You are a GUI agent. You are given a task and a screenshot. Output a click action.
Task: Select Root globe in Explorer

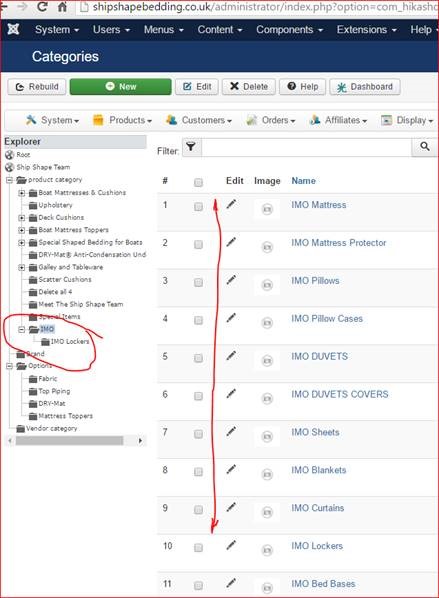(x=10, y=155)
